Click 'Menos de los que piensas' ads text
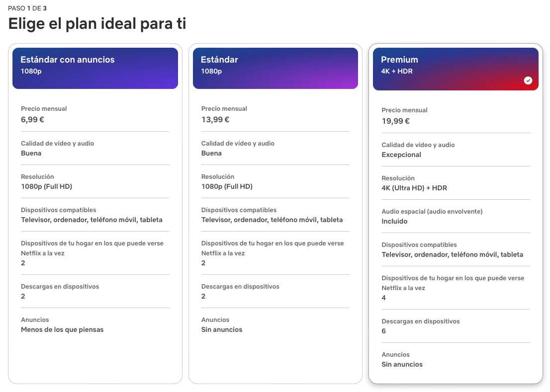 [x=62, y=329]
